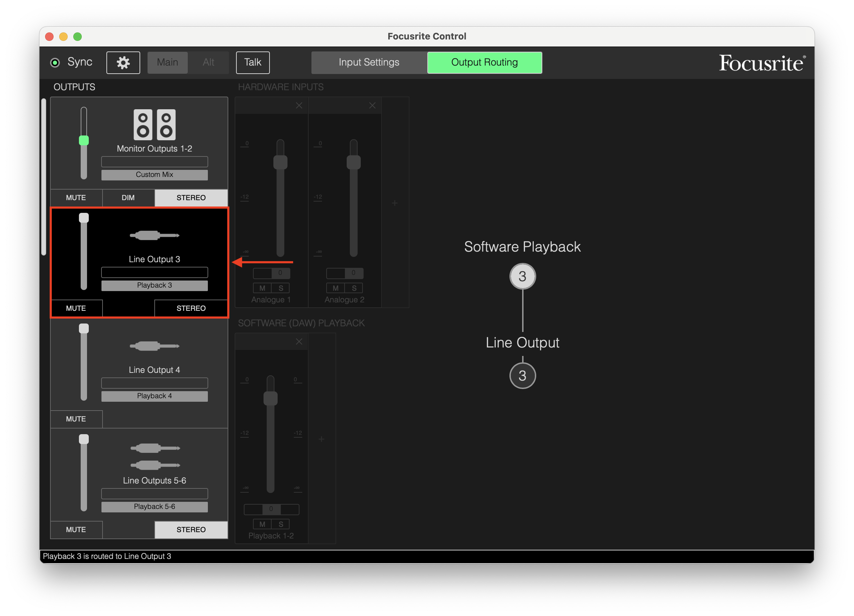Minimize the Focusrite Control window
This screenshot has width=854, height=616.
(63, 37)
